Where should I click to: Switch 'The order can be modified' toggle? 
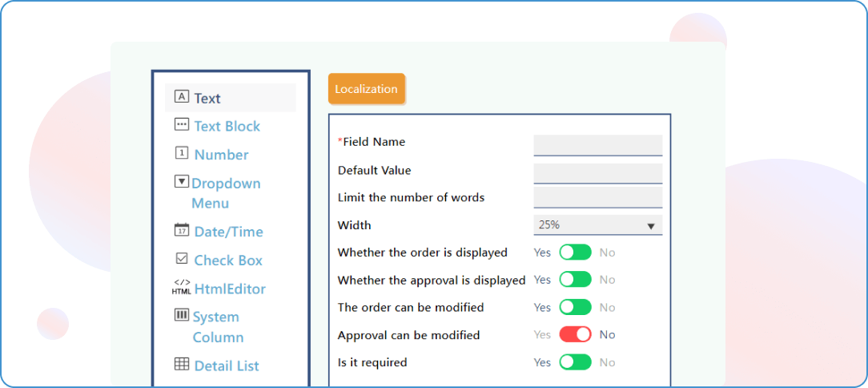coord(575,307)
